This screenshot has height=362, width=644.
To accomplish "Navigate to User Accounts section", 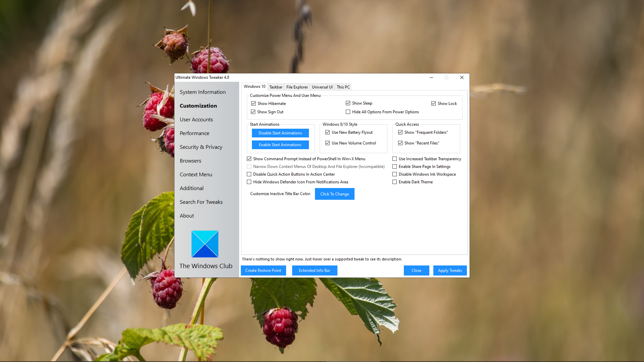I will click(196, 119).
